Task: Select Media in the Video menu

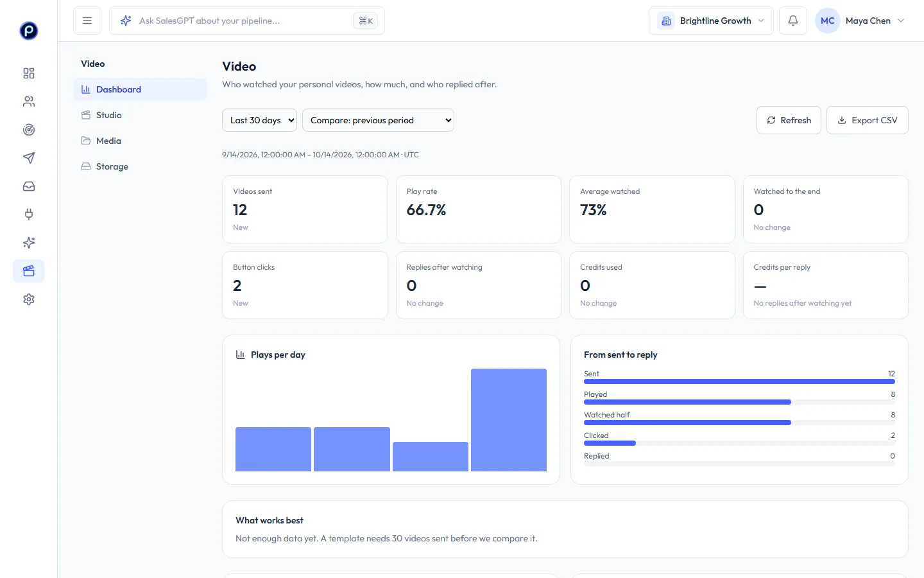Action: (140, 141)
